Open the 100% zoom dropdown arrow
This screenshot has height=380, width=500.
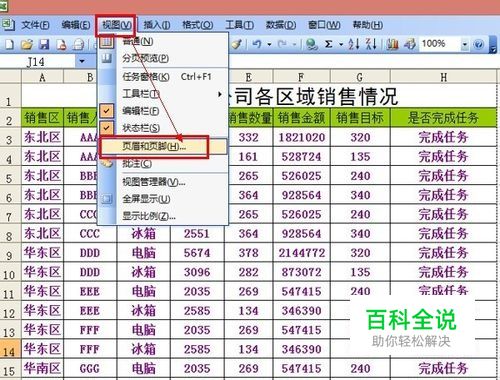click(464, 44)
